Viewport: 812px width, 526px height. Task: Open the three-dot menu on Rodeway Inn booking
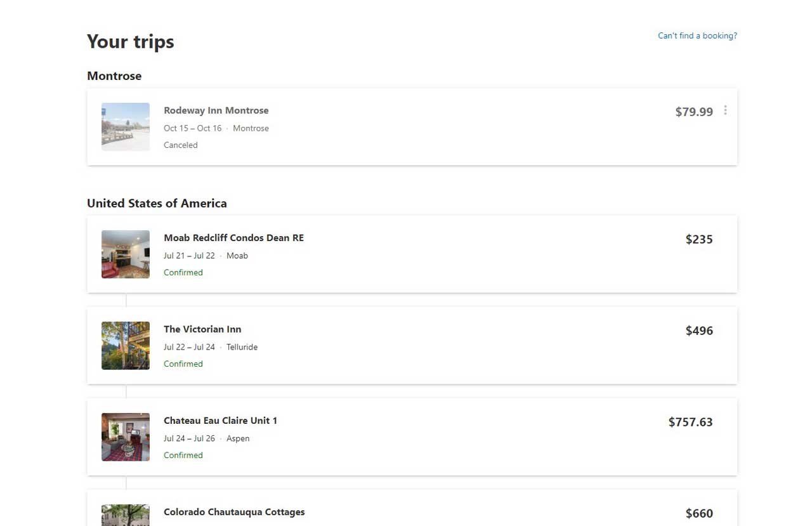tap(725, 110)
